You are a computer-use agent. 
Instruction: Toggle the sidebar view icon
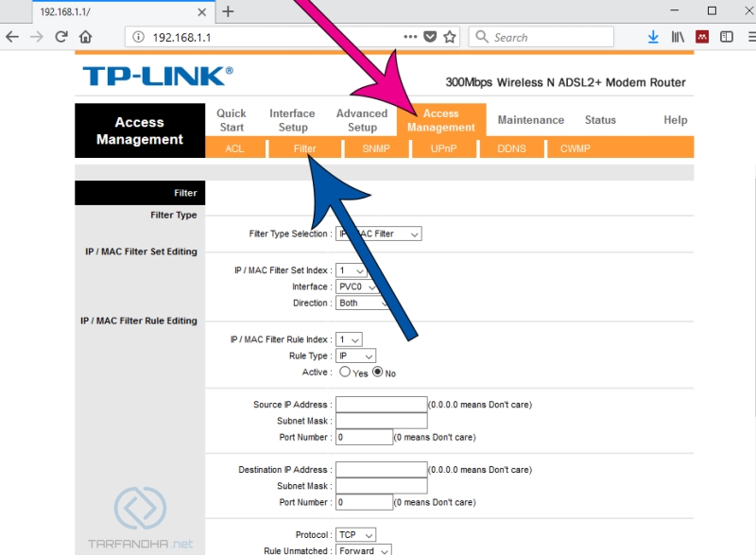tap(726, 37)
